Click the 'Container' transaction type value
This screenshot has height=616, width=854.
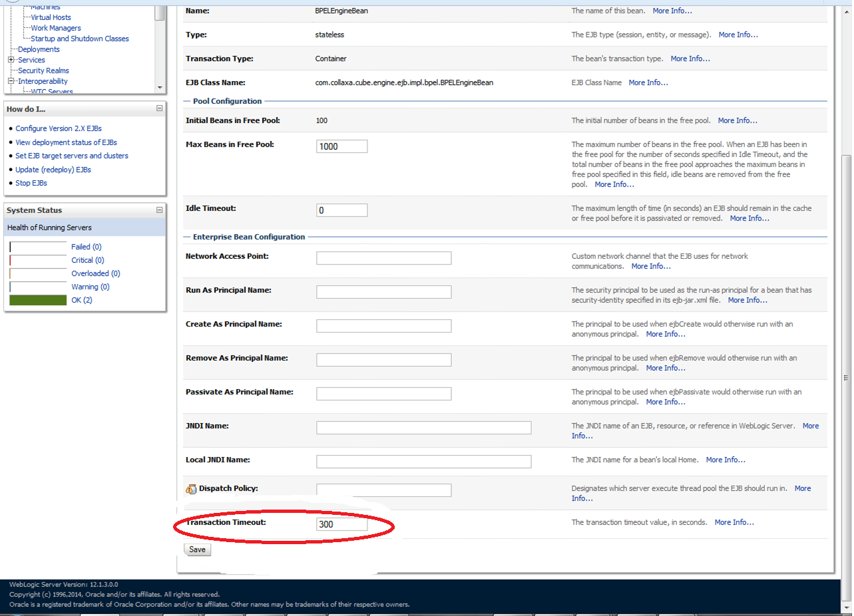[331, 59]
